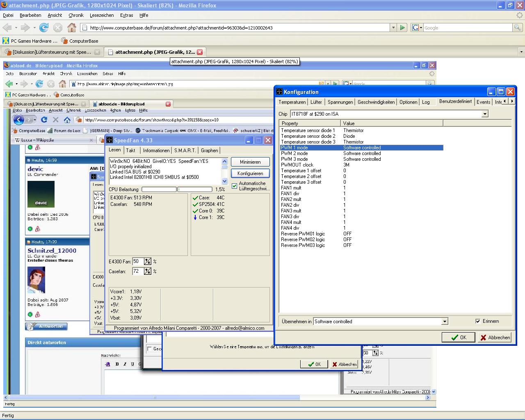
Task: Click the report warning icon under devic's post
Action: point(38,229)
